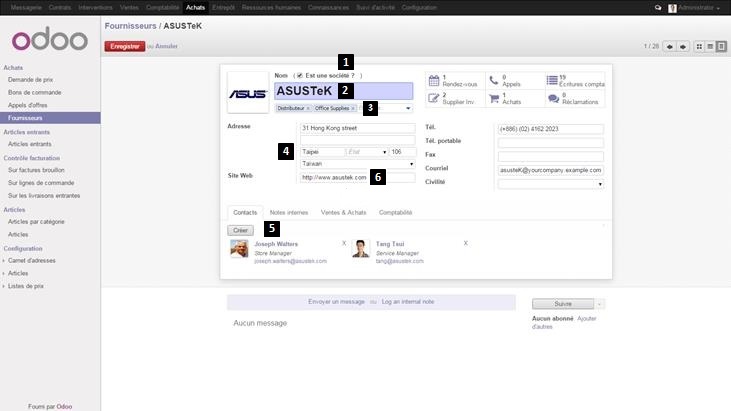Open the Appels phone icon
The image size is (731, 411).
coord(494,81)
